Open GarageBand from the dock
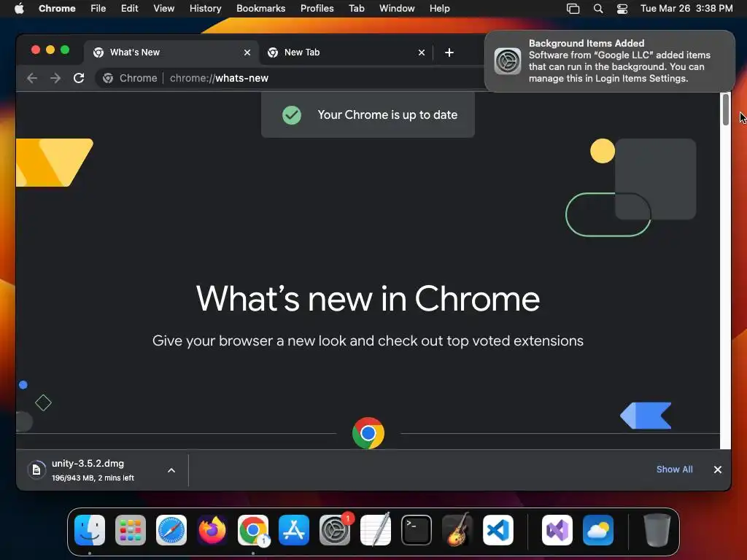This screenshot has width=747, height=560. tap(457, 530)
